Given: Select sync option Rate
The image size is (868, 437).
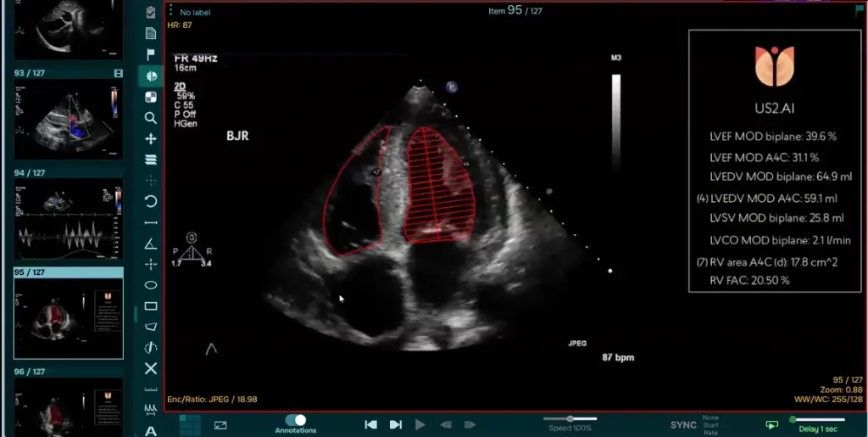Looking at the screenshot, I should (711, 433).
